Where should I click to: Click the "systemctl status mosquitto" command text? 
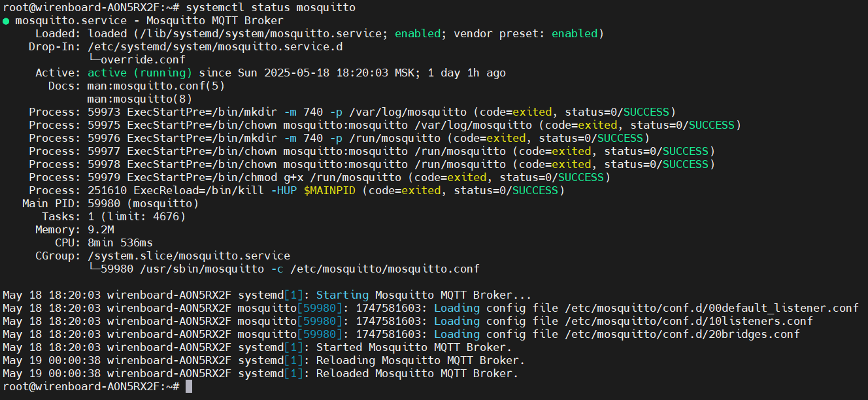271,8
